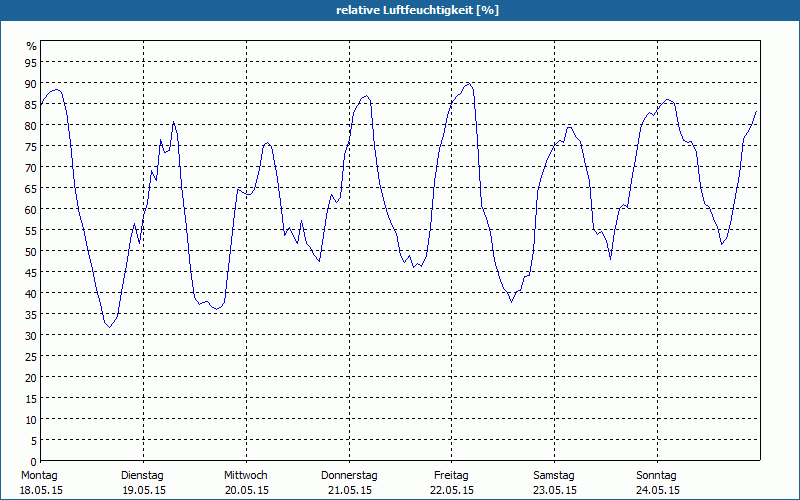Click the y-axis value "20"
This screenshot has height=500, width=800.
31,378
